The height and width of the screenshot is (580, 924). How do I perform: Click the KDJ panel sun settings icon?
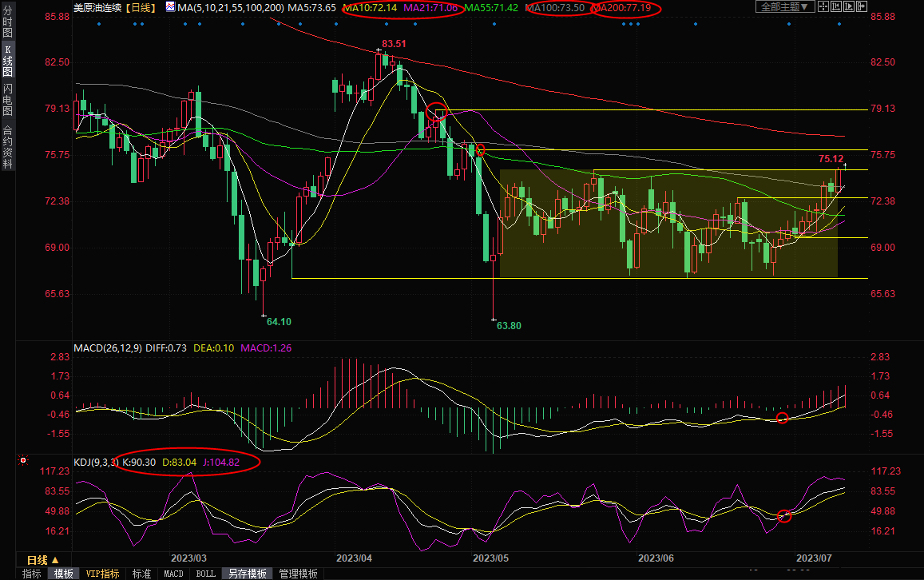[x=22, y=461]
